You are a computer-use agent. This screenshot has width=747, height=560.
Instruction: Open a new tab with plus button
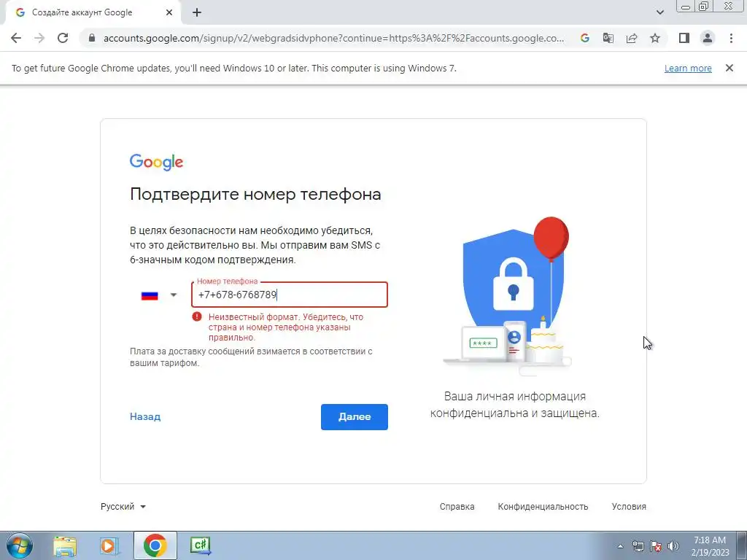pyautogui.click(x=197, y=13)
